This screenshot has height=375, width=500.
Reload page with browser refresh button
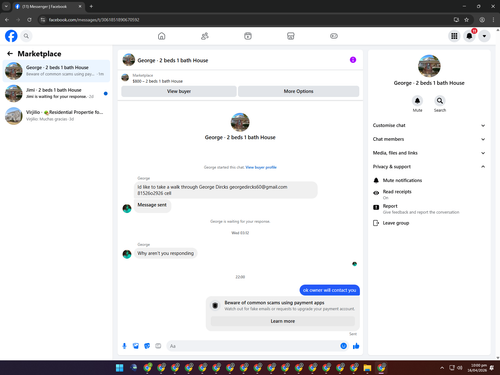coord(29,20)
